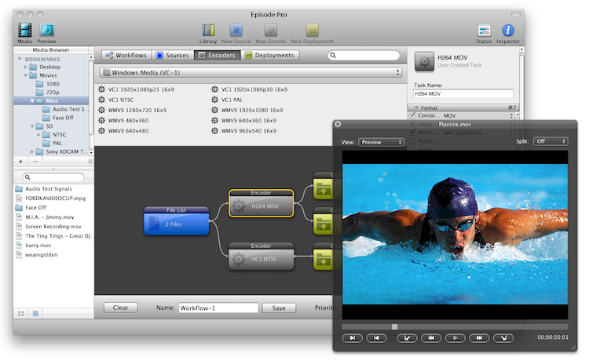Show the Status window icon
The width and height of the screenshot is (589, 364).
tap(484, 30)
